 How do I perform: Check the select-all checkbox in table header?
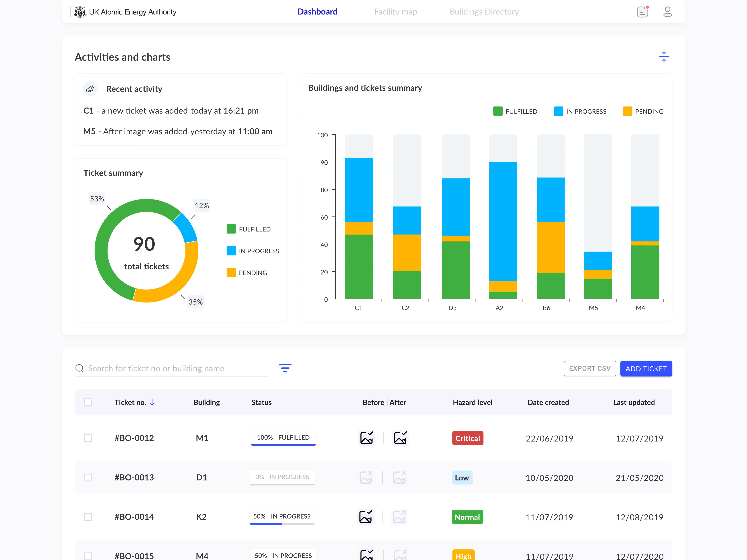pyautogui.click(x=88, y=402)
